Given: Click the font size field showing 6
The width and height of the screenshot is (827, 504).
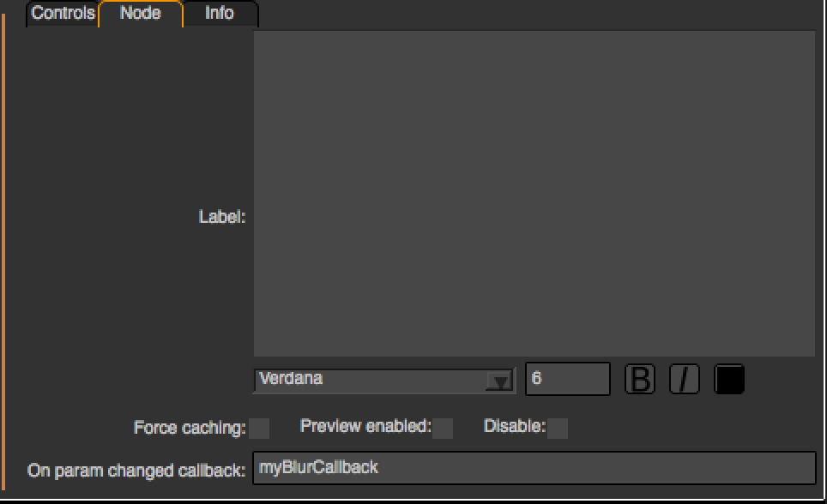Looking at the screenshot, I should 567,379.
